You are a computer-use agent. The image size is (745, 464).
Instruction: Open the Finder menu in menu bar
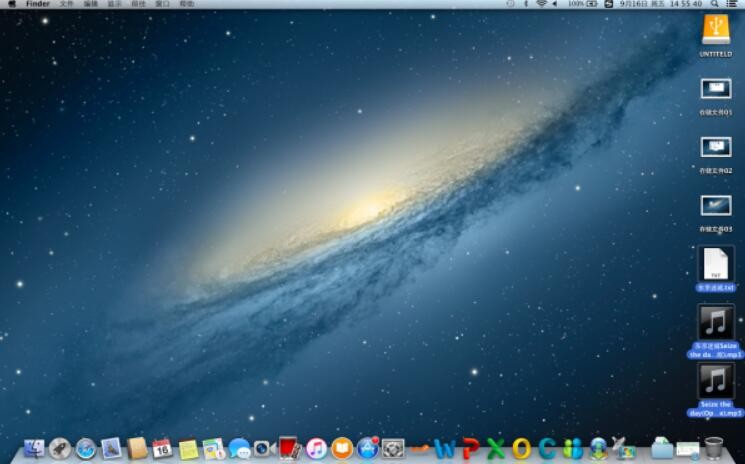click(37, 4)
